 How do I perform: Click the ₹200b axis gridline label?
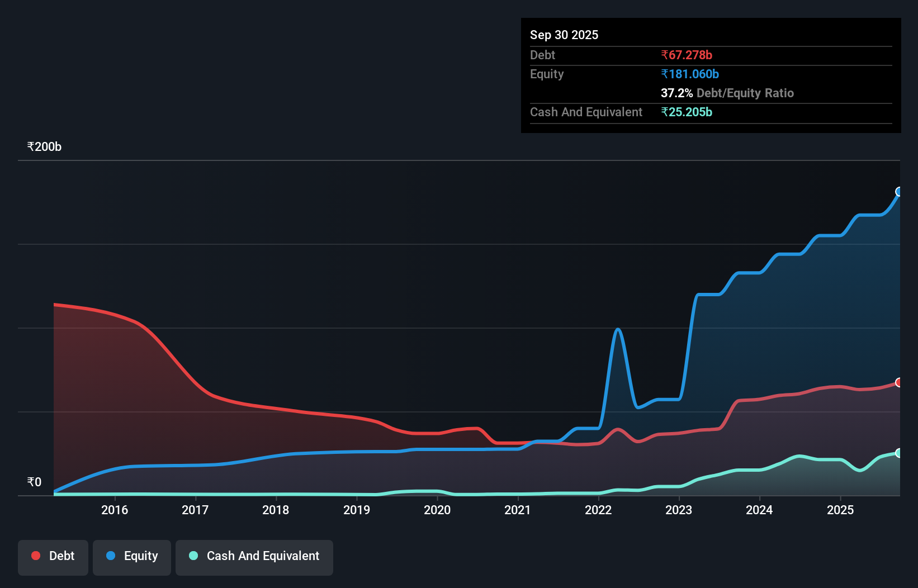(44, 146)
